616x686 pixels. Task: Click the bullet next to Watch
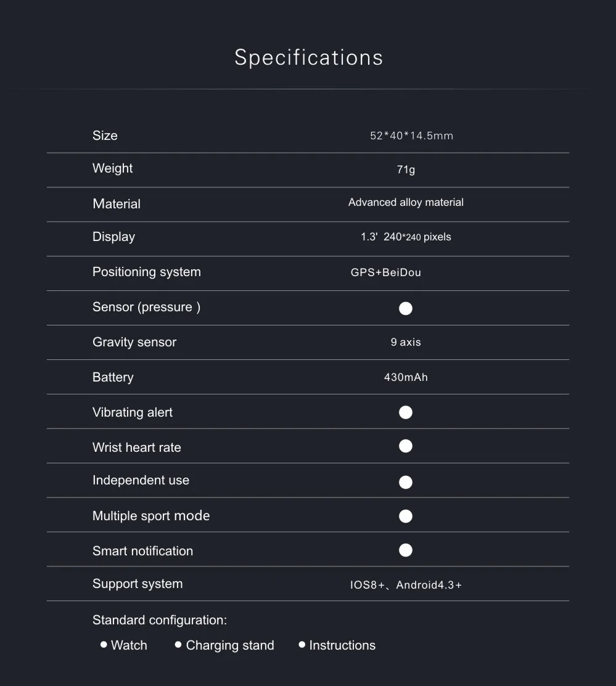point(104,645)
